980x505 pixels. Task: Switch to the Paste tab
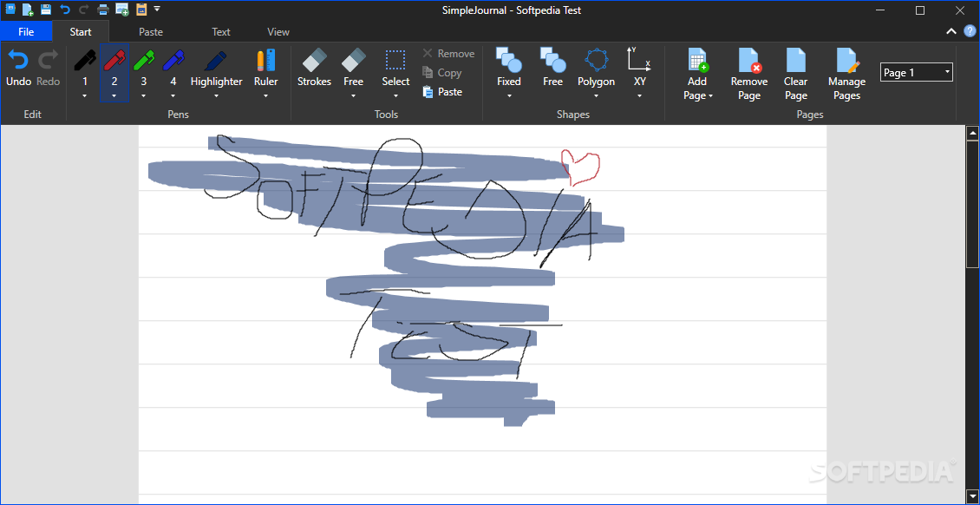[151, 32]
